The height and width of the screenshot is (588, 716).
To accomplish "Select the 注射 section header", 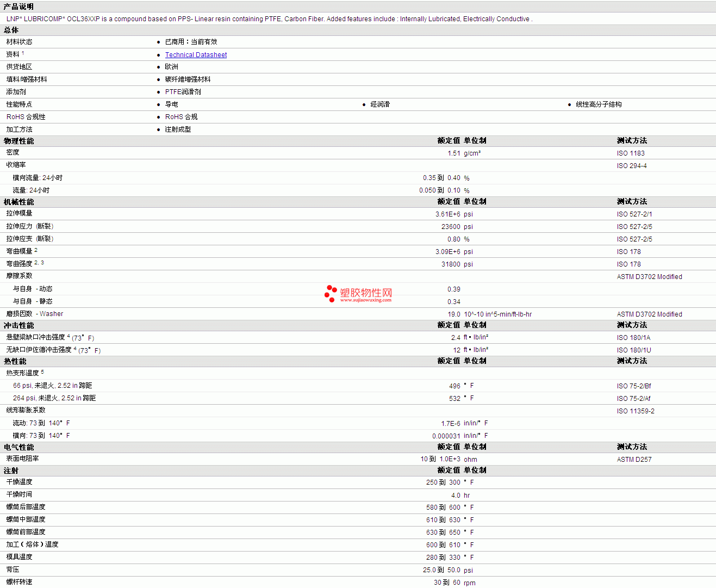I will coord(11,471).
